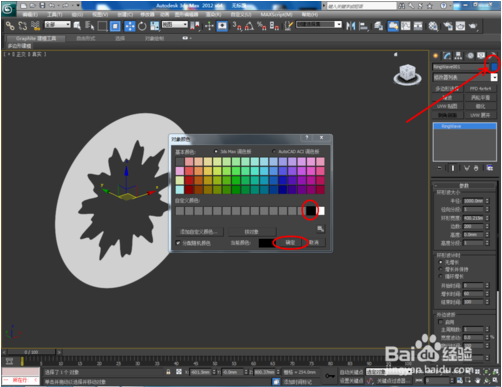The height and width of the screenshot is (387, 502).
Task: Switch to the Motion command panel icon
Action: coord(470,56)
